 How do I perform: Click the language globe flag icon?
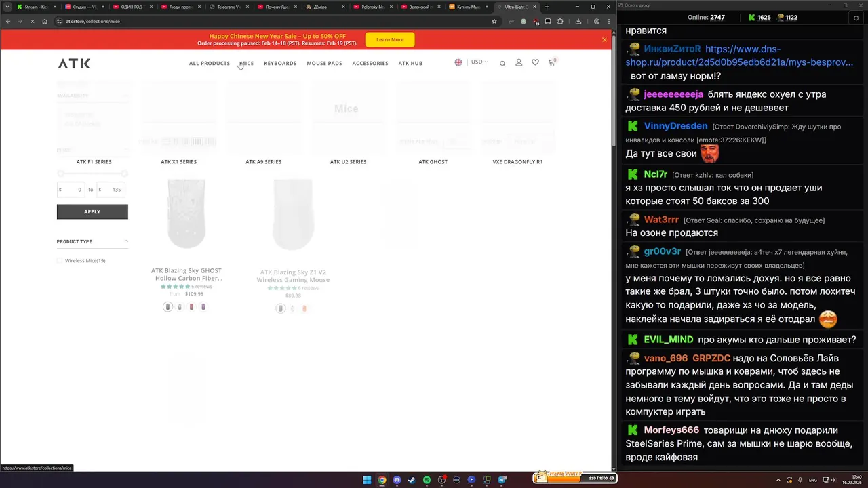[458, 62]
